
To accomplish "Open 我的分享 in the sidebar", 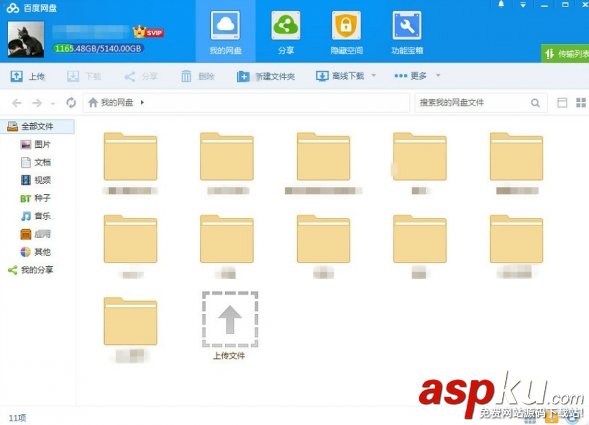I will (x=31, y=270).
